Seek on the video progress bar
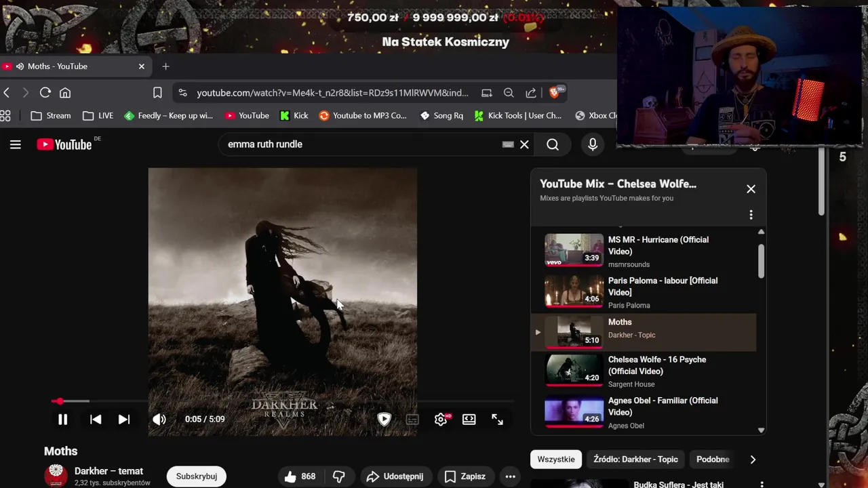 282,401
